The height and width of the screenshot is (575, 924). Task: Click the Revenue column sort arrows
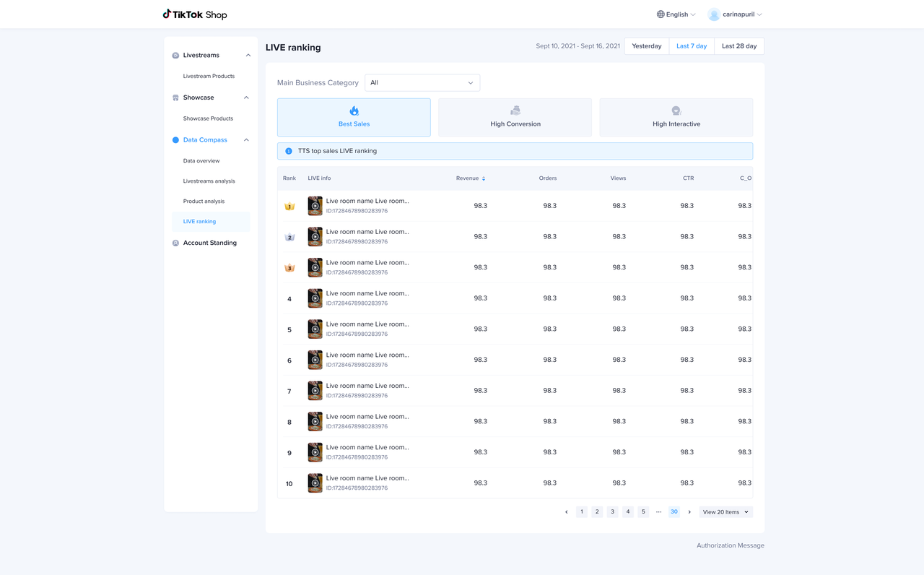pos(484,178)
